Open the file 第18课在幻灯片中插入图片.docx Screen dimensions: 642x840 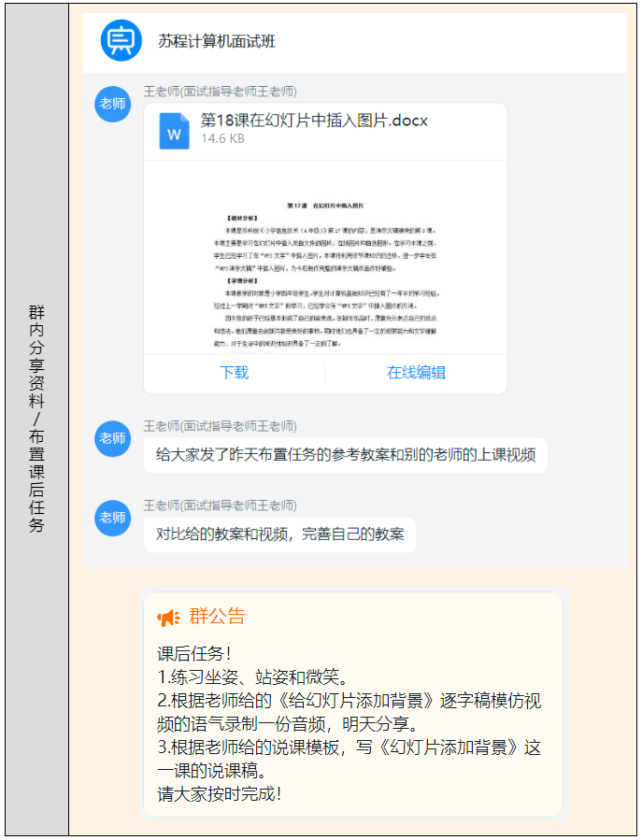(314, 121)
